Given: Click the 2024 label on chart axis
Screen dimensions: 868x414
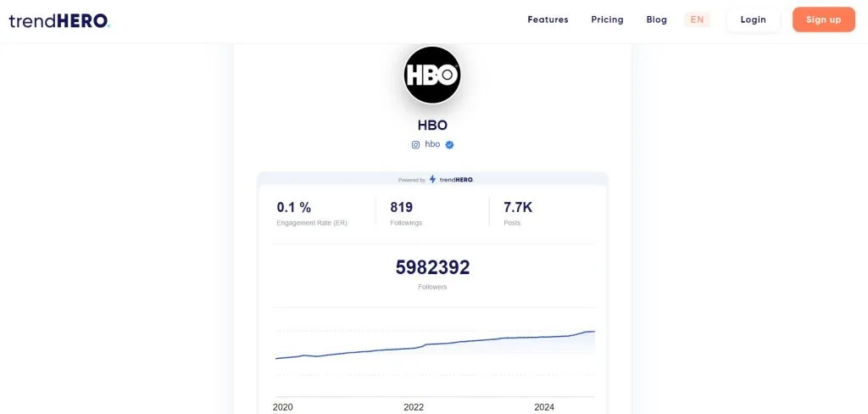Looking at the screenshot, I should click(x=544, y=407).
